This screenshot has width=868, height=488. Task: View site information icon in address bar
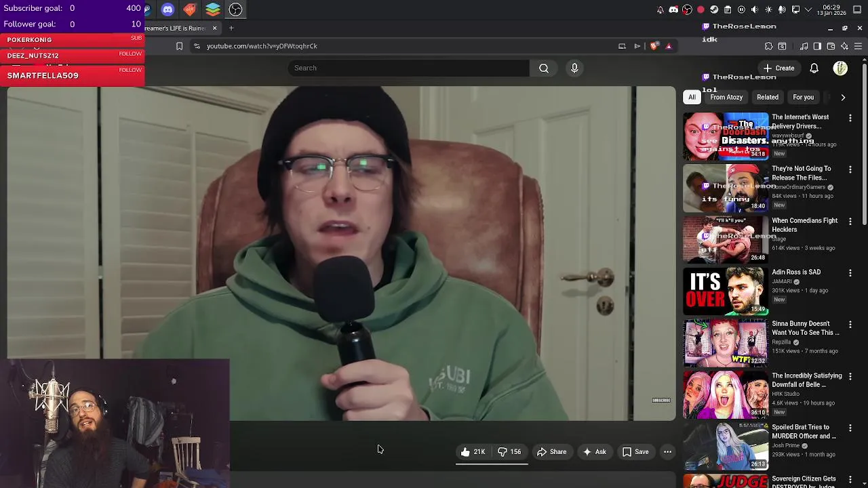(x=197, y=46)
